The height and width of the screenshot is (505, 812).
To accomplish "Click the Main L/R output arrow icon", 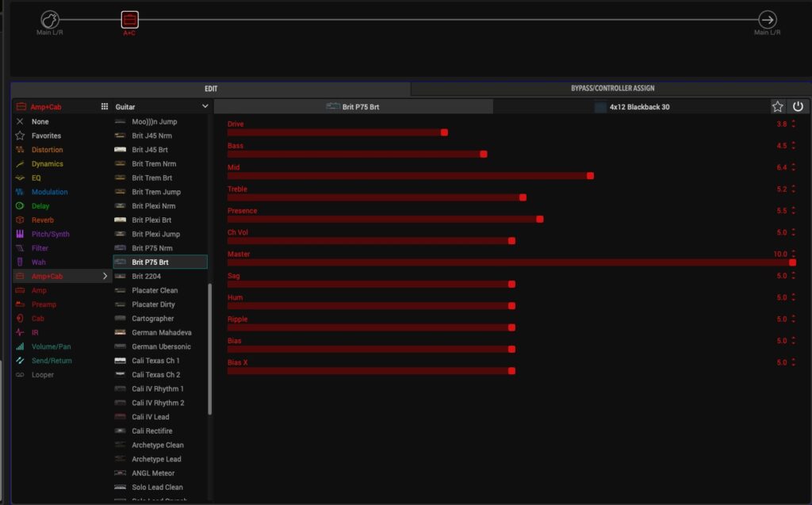I will 767,19.
